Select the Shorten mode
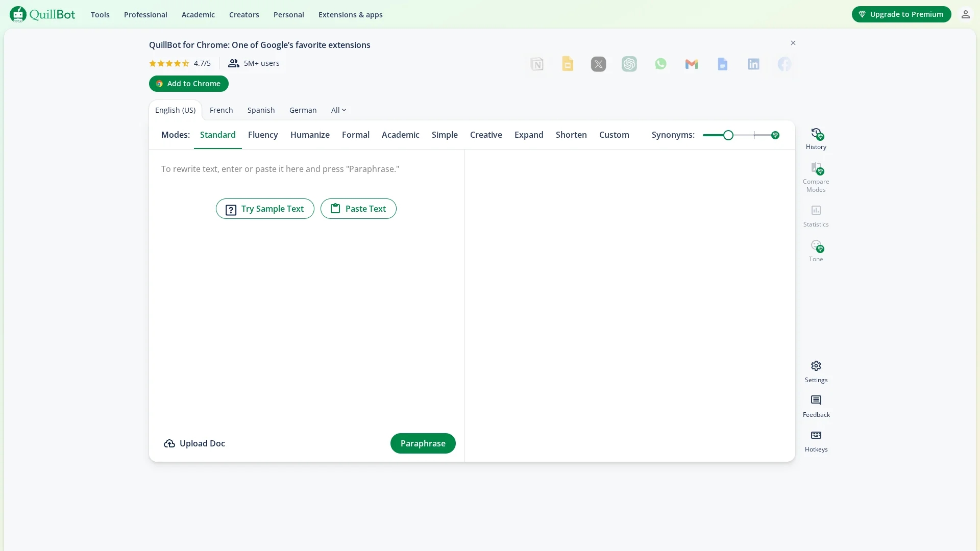 [x=571, y=135]
